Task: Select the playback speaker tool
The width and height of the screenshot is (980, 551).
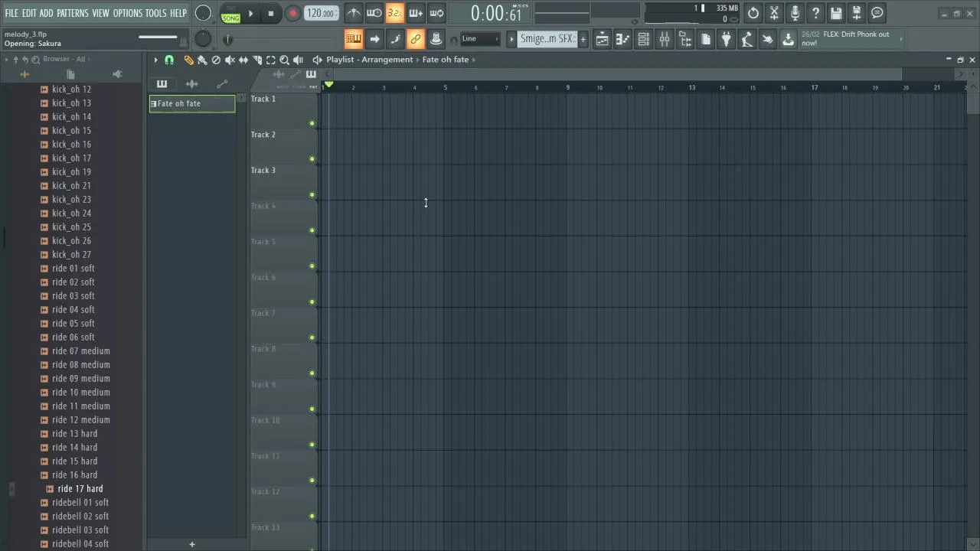Action: pos(298,60)
